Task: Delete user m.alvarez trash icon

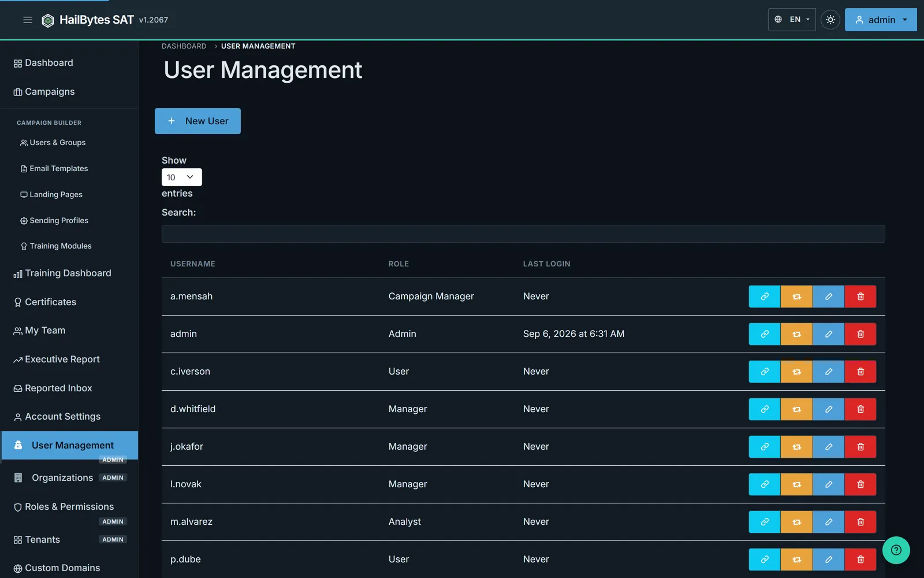Action: [860, 522]
